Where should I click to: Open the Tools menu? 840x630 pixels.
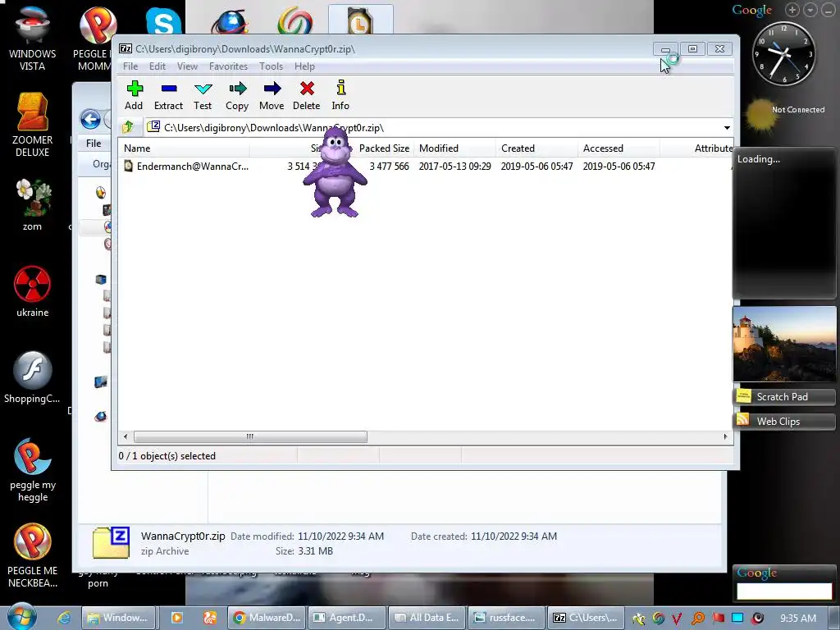click(271, 66)
